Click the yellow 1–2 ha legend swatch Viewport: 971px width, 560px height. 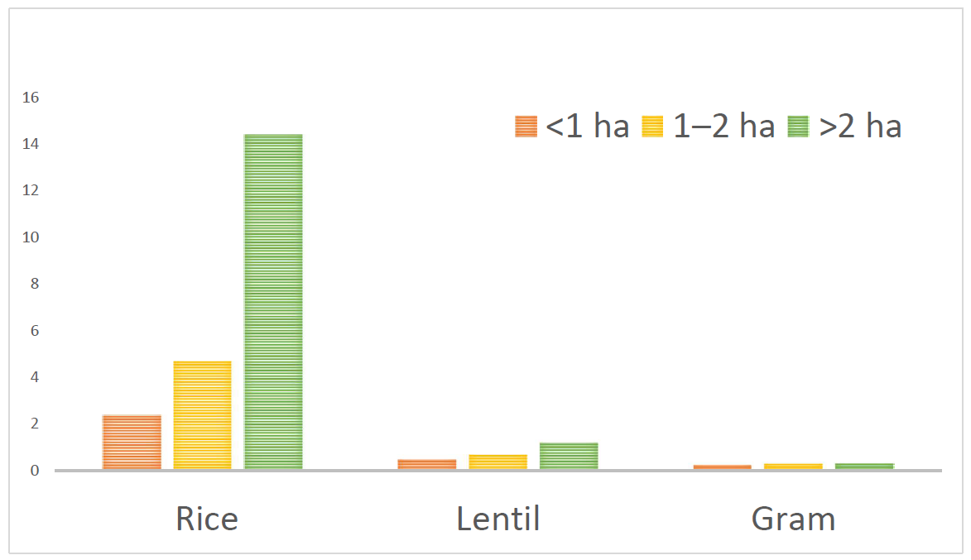pos(652,127)
